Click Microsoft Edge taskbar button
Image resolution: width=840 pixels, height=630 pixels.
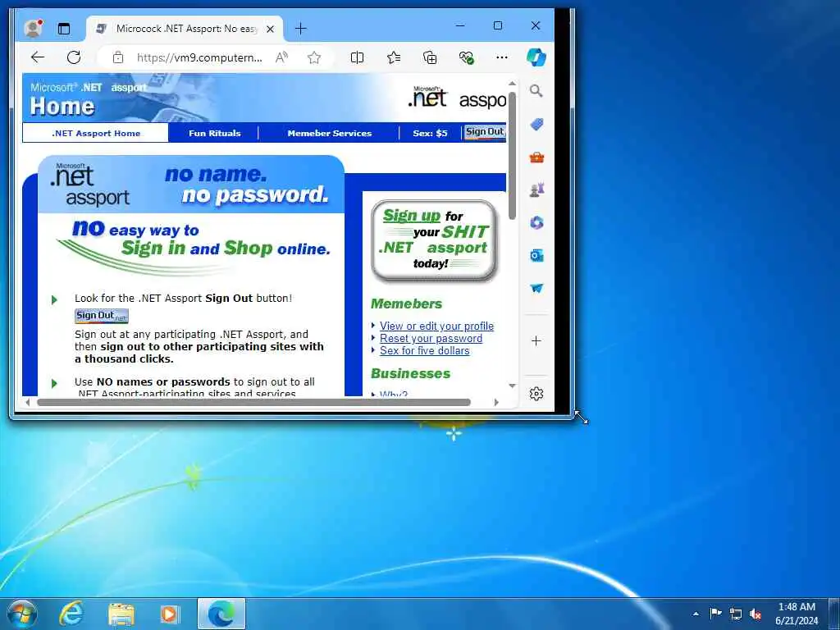[221, 614]
